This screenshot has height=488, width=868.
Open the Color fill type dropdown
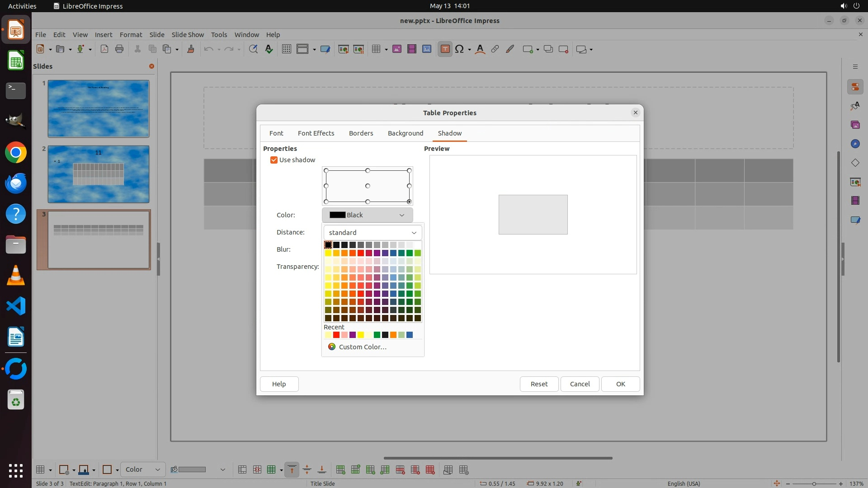(x=143, y=469)
